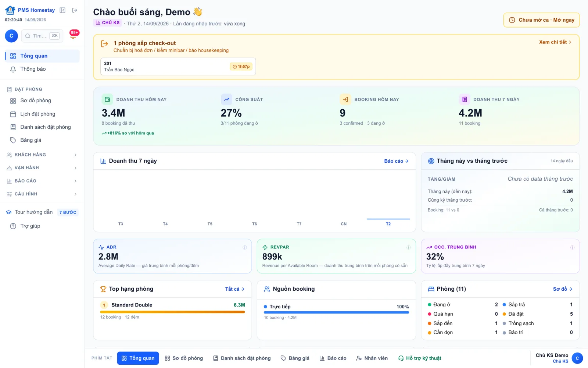
Task: Collapse the sidebar panel icon
Action: pyautogui.click(x=62, y=10)
